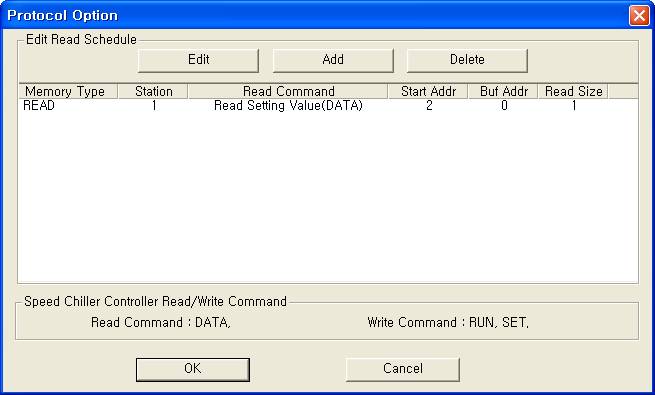Select the READ schedule row
655x395 pixels.
click(328, 106)
